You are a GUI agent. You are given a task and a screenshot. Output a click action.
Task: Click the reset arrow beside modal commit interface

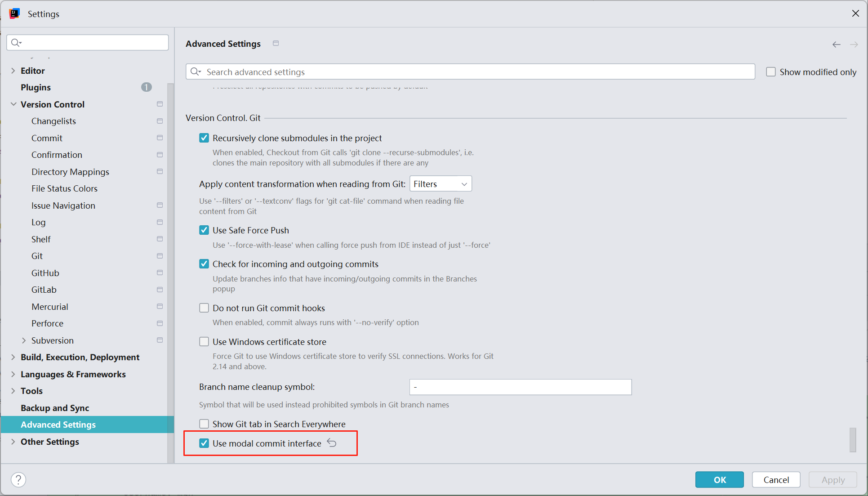tap(332, 443)
